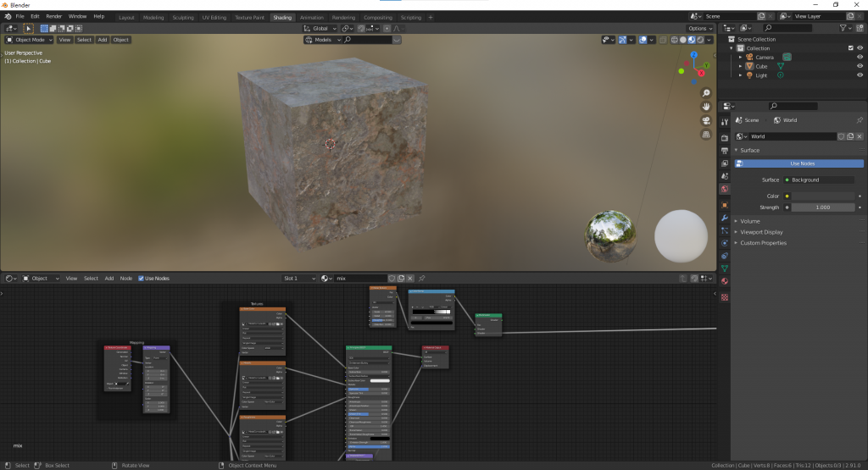Screen dimensions: 868x470
Task: Toggle visibility eye for Light
Action: [x=860, y=75]
